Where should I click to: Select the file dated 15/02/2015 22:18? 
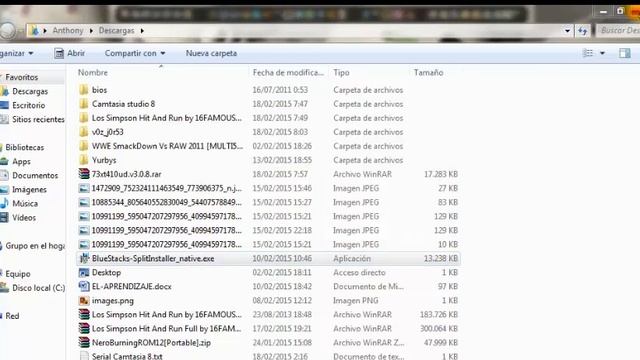[269, 230]
